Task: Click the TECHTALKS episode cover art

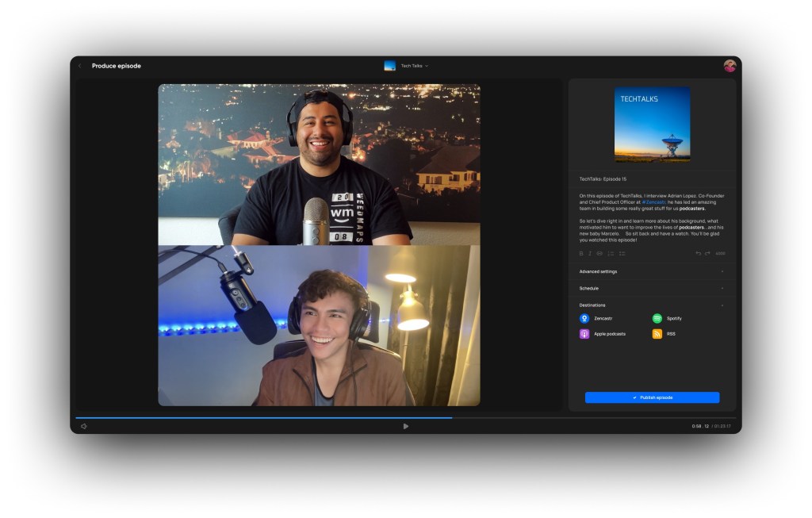Action: (x=652, y=125)
